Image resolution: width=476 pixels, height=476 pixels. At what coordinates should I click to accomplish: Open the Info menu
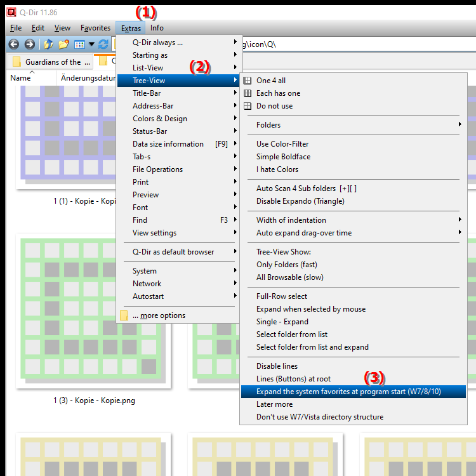[157, 28]
